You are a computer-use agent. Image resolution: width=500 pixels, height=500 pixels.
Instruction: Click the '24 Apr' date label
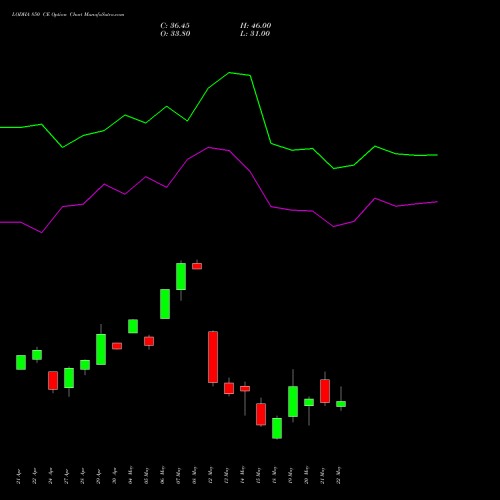click(51, 476)
